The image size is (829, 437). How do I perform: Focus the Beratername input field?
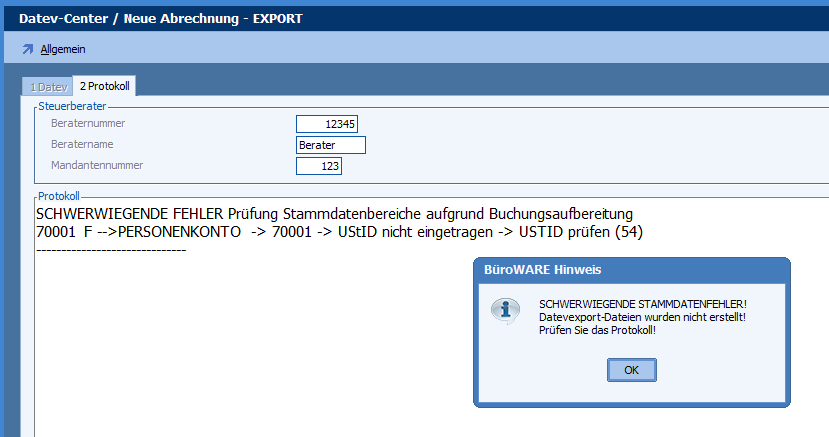point(331,145)
